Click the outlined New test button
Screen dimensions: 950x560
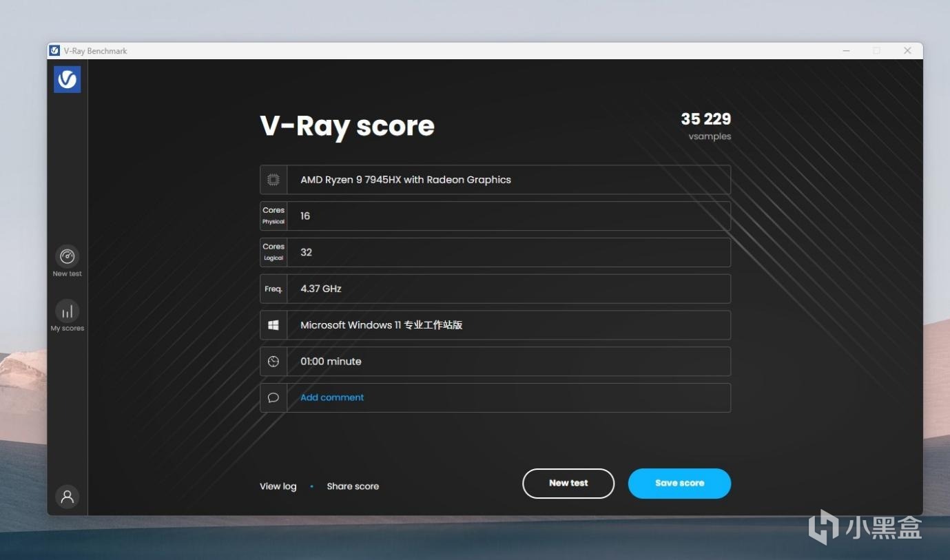(568, 484)
